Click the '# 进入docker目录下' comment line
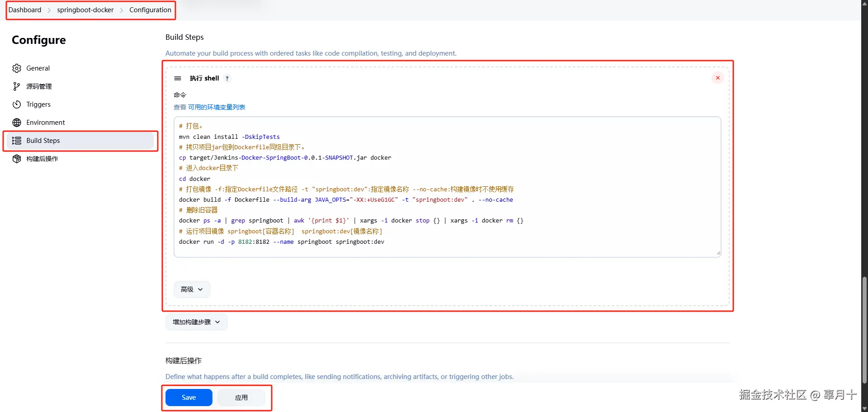The image size is (868, 412). [x=208, y=168]
